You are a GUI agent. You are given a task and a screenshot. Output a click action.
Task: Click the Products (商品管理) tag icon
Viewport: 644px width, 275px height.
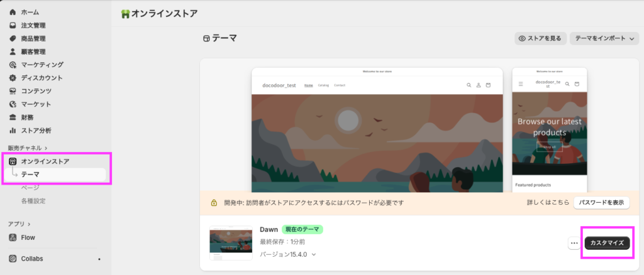(x=13, y=38)
